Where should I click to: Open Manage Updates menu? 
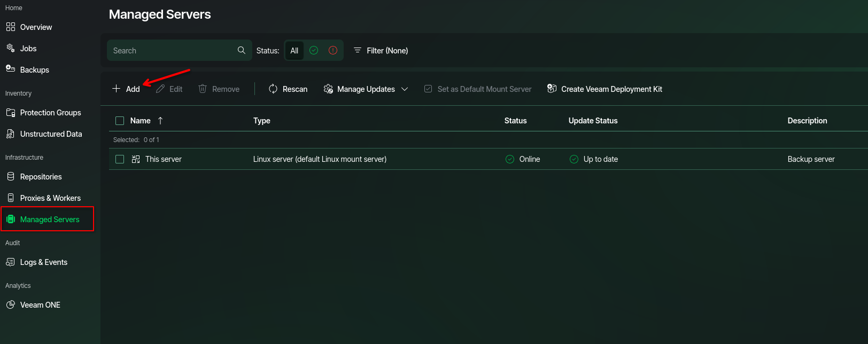(366, 89)
